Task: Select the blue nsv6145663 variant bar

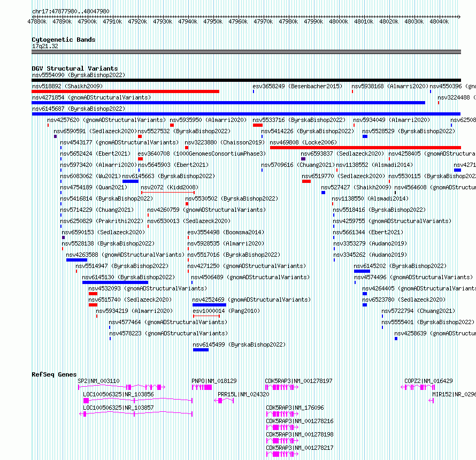Action: (x=130, y=181)
